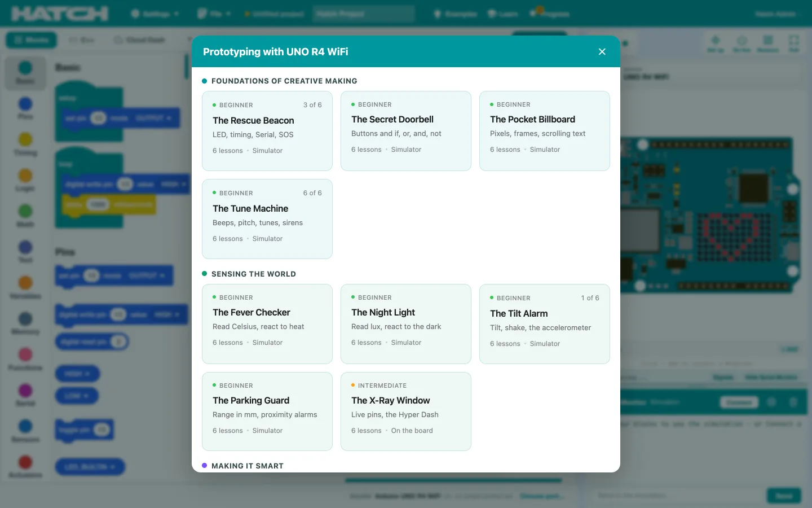Close the Prototyping with UNO R4 WiFi dialog
The image size is (812, 508).
[602, 52]
